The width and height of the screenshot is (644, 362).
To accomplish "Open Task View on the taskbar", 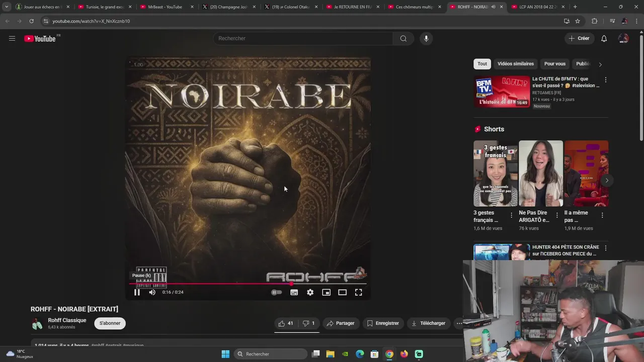I will pos(315,354).
